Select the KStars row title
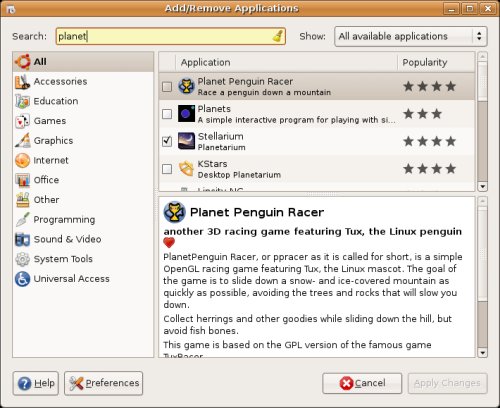Viewport: 500px width, 408px height. [212, 164]
